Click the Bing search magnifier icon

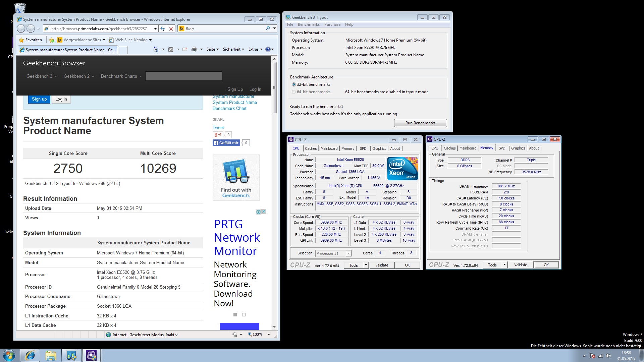tap(268, 28)
